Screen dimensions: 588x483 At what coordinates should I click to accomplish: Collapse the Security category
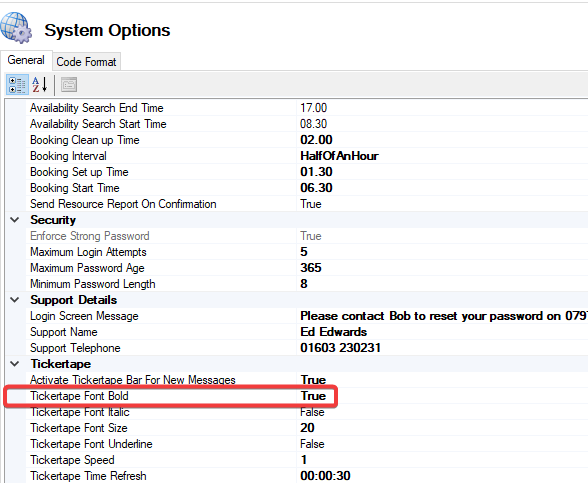[15, 220]
